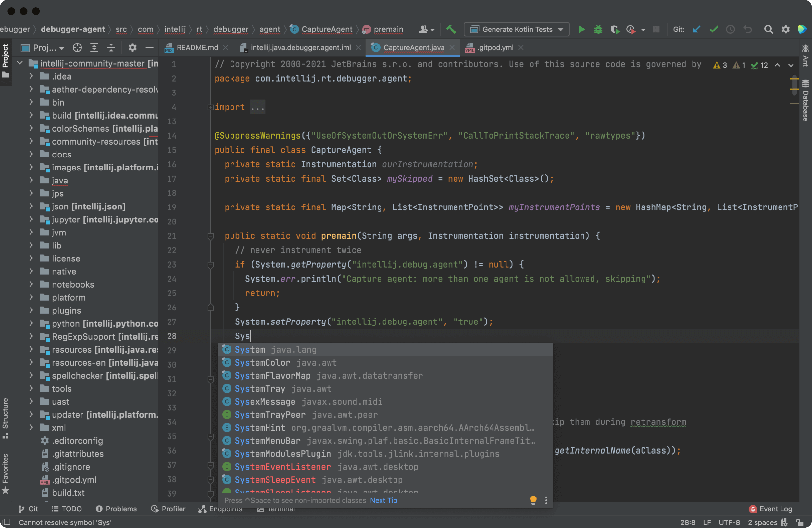The height and width of the screenshot is (528, 812).
Task: Start debugging with the bug icon
Action: tap(598, 29)
